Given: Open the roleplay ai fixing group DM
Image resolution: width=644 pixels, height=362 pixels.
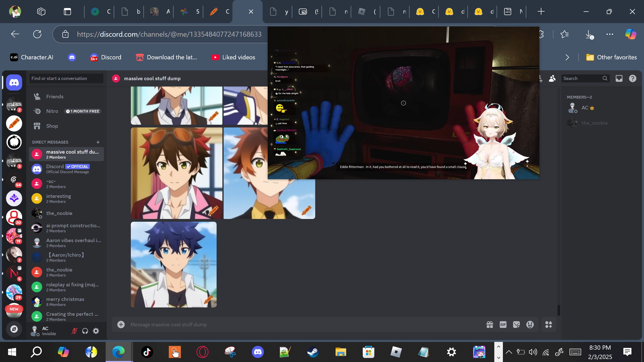Looking at the screenshot, I should 66,287.
